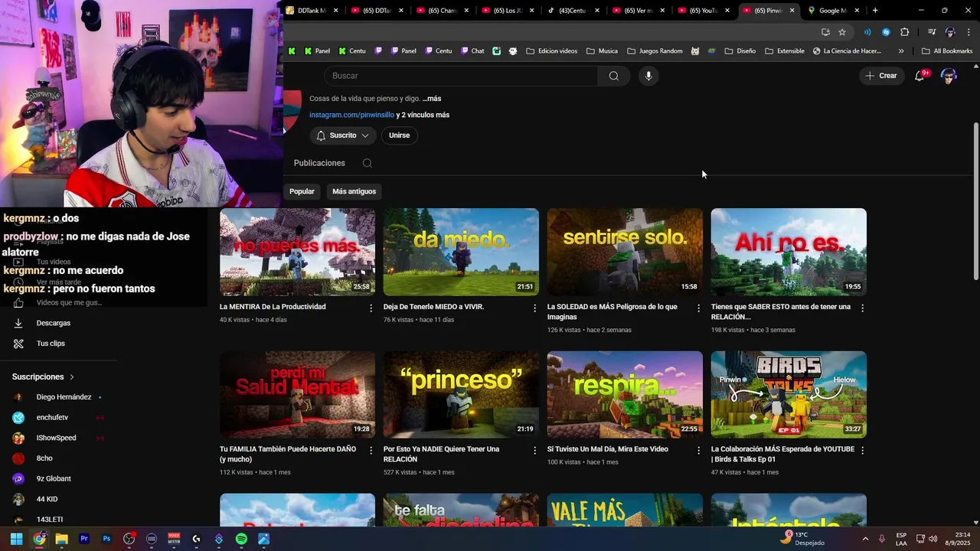Show hidden bookmarks overflow chevron
Image resolution: width=980 pixels, height=551 pixels.
pos(901,51)
